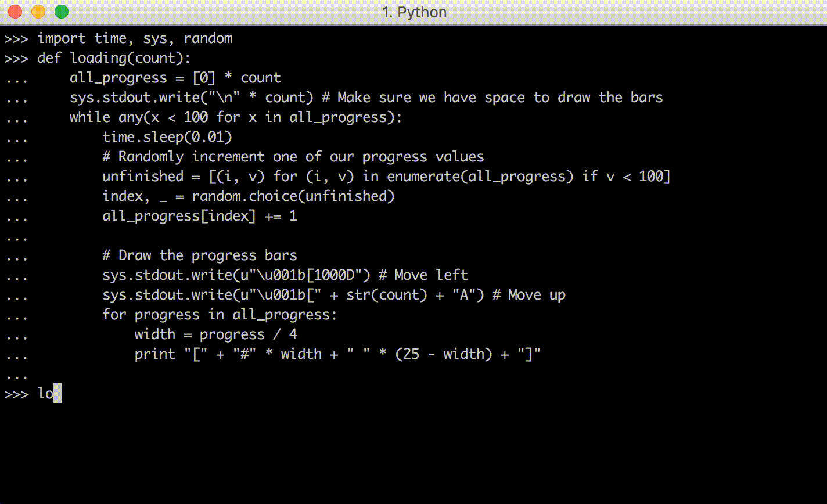Select the all_progress = [0] * count line
This screenshot has height=504, width=827.
point(174,77)
